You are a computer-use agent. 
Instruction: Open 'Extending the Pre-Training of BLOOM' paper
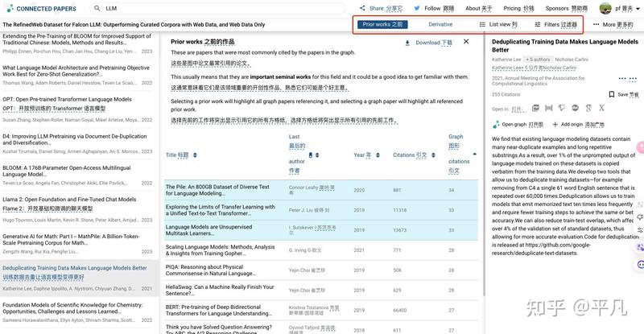(x=76, y=39)
